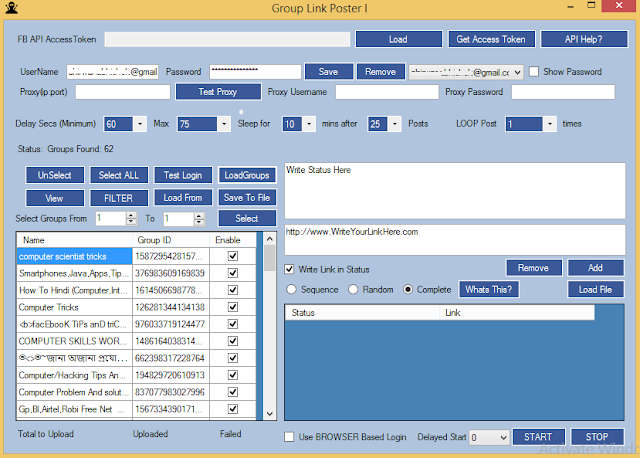Select the Sequence radio option
The image size is (640, 458).
pos(291,289)
